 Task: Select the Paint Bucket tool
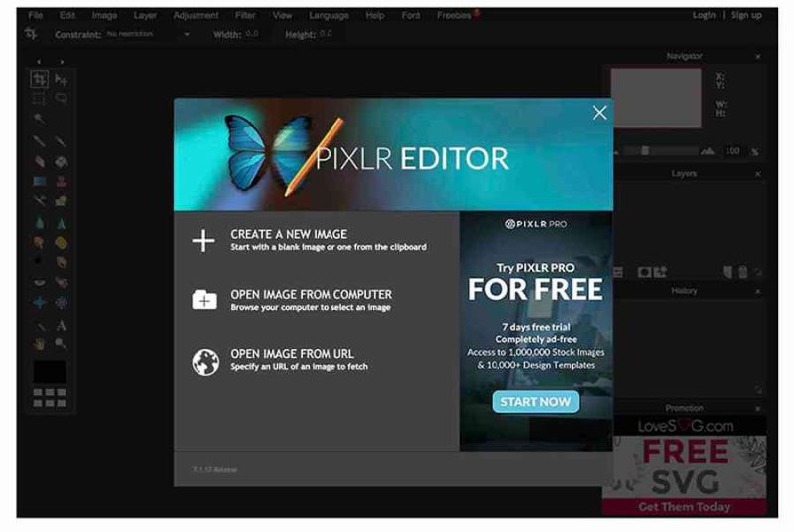(61, 162)
